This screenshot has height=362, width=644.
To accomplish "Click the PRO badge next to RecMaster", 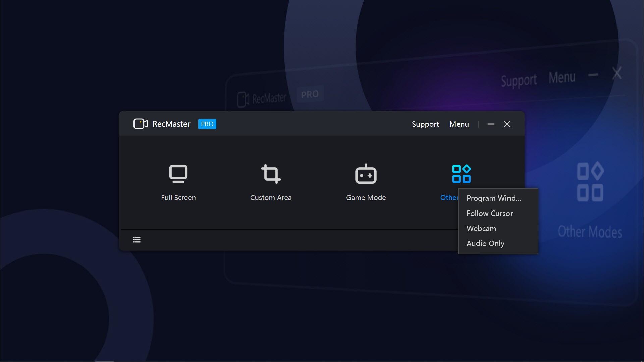I will [x=207, y=124].
